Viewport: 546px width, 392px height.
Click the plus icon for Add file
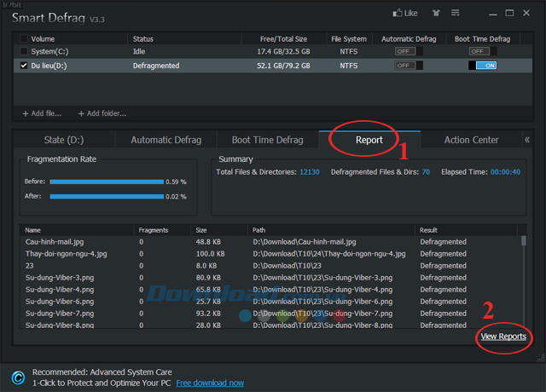click(x=26, y=113)
